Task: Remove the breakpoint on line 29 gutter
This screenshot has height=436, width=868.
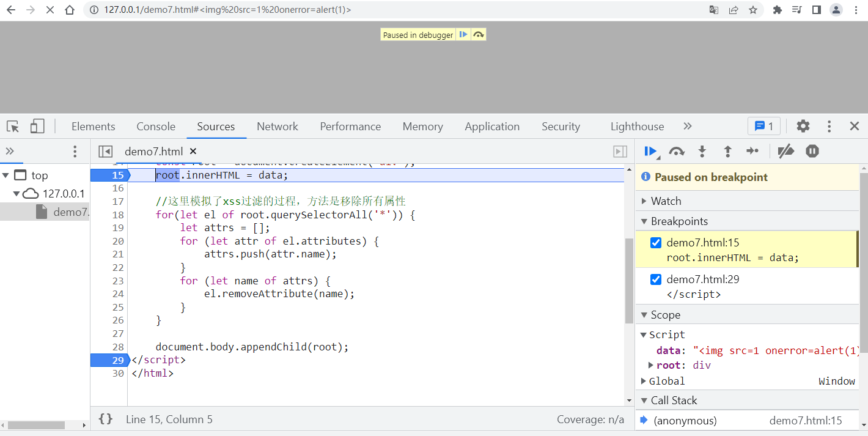Action: pyautogui.click(x=110, y=360)
